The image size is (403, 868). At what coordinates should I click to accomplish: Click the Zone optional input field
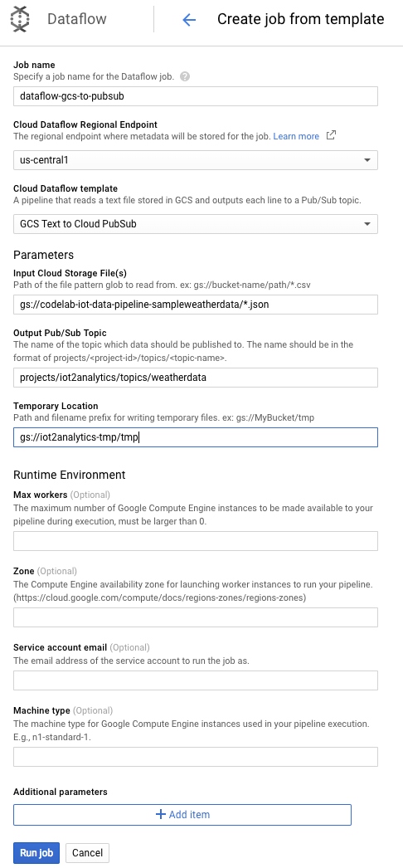196,617
